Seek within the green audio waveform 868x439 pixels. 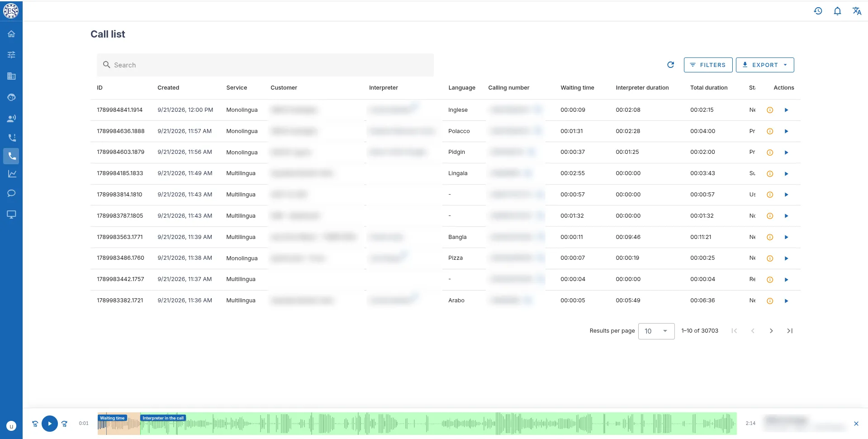click(x=438, y=424)
